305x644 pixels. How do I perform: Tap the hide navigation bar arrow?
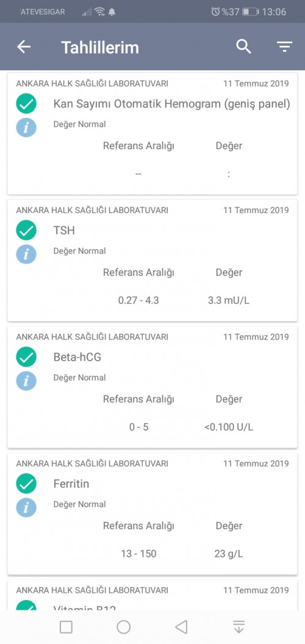click(239, 627)
